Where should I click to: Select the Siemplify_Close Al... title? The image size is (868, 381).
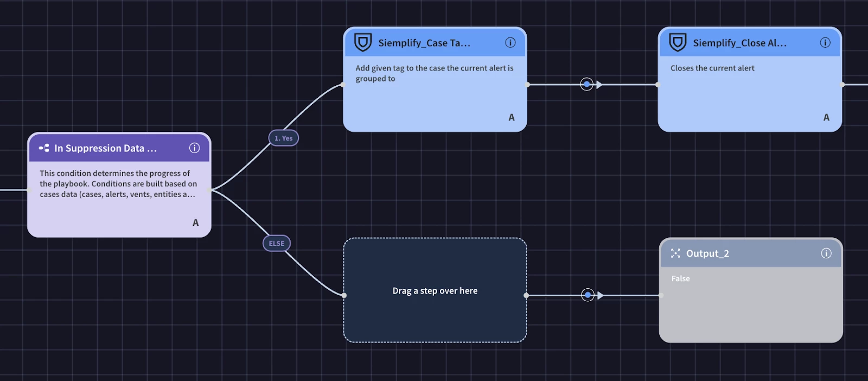(739, 43)
